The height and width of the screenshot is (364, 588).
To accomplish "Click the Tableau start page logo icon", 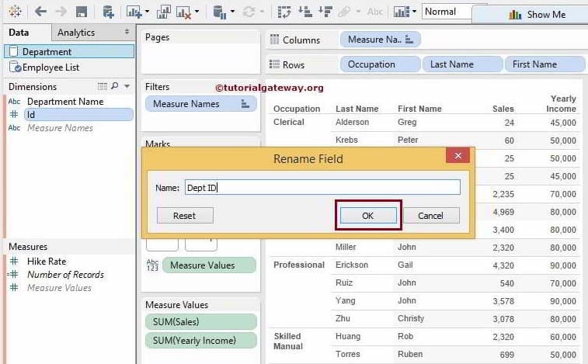I will tap(15, 12).
